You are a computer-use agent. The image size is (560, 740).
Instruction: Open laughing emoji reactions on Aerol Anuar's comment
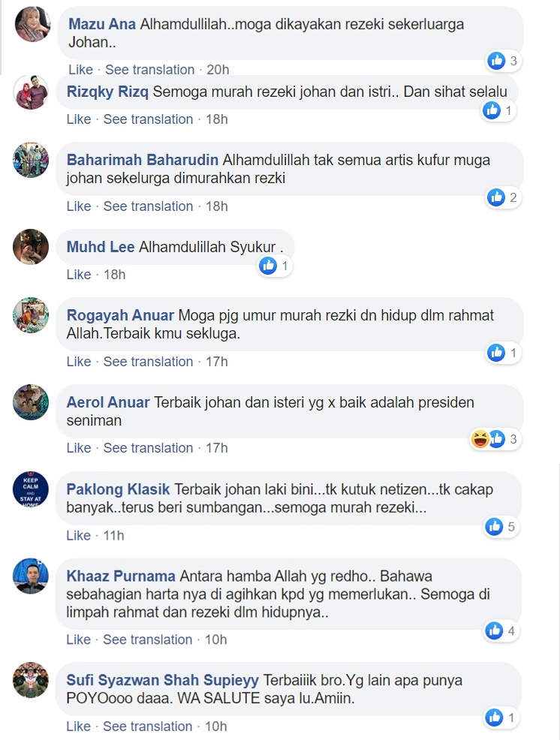[x=480, y=439]
